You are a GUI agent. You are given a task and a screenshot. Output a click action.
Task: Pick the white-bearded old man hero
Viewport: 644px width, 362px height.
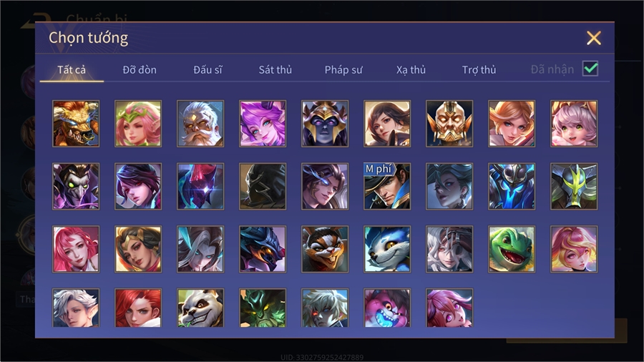(200, 124)
